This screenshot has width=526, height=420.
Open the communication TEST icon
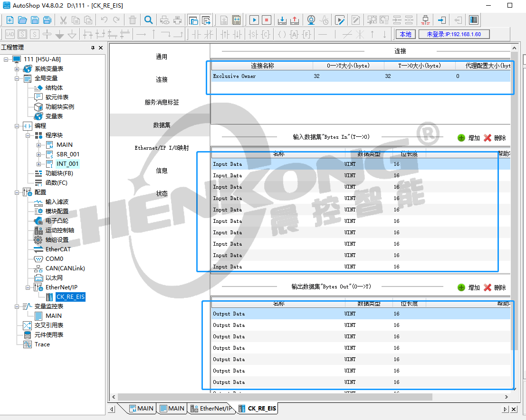[x=425, y=20]
